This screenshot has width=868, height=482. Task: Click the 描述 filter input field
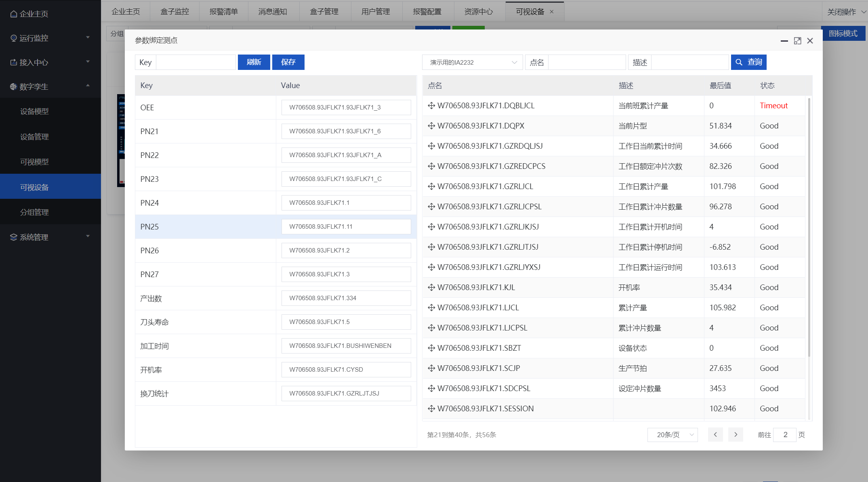690,62
